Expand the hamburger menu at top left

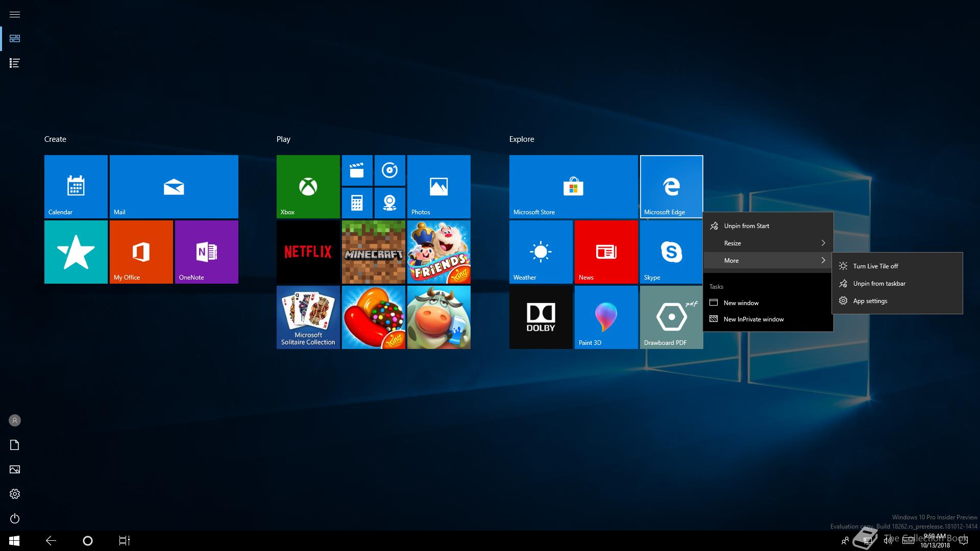coord(15,14)
